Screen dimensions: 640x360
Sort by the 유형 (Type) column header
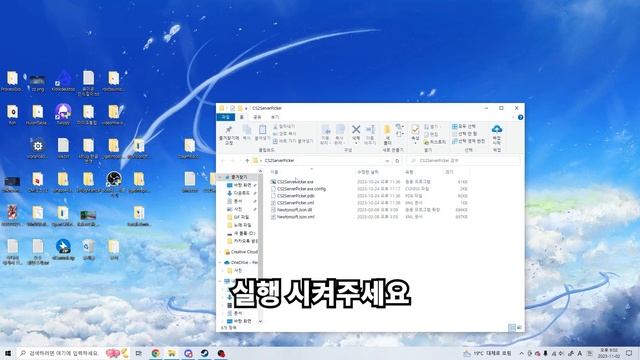409,172
